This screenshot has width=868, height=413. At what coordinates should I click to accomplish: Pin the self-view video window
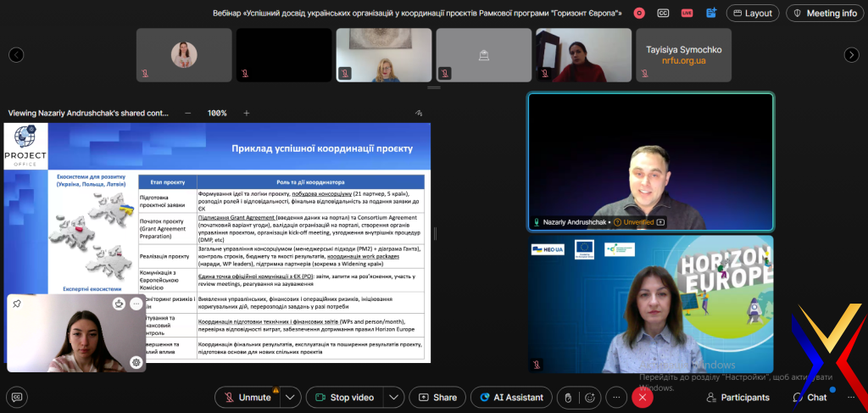pyautogui.click(x=17, y=304)
